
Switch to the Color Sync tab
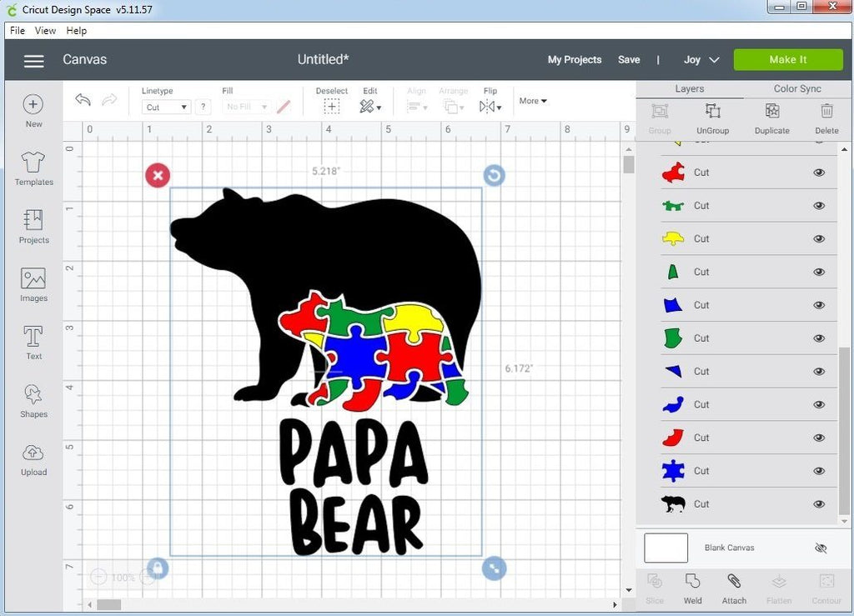796,88
